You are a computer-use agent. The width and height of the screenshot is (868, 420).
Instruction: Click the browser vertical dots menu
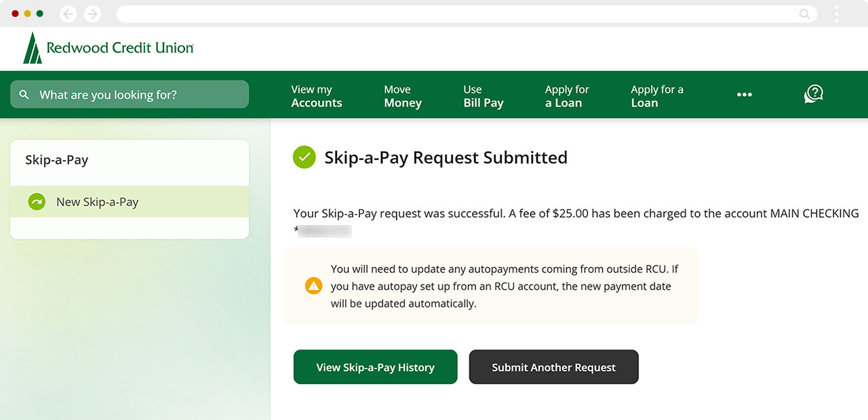(837, 14)
